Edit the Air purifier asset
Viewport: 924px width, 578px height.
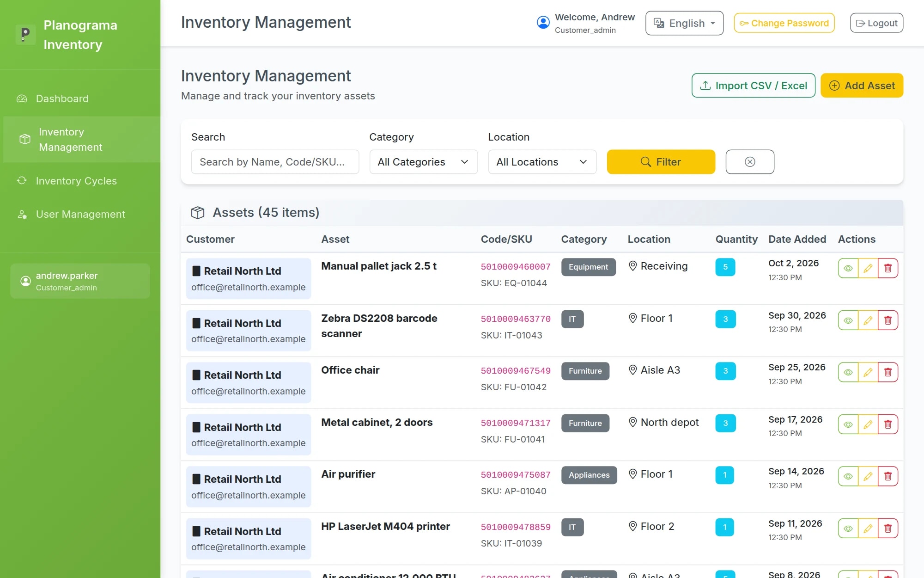pos(868,476)
